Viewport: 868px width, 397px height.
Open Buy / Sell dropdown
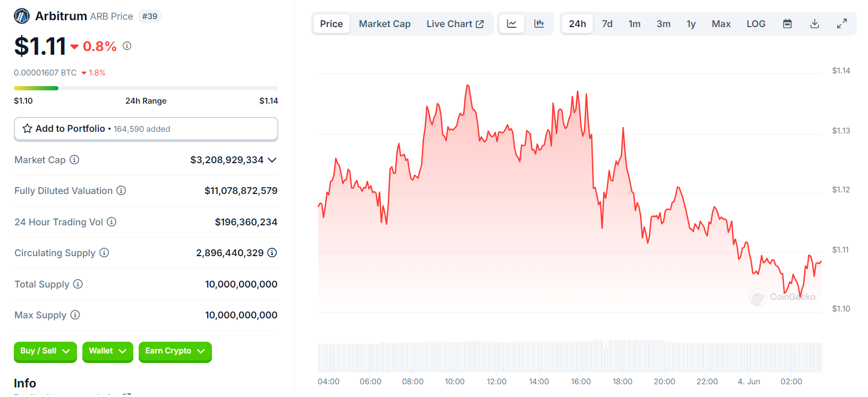pyautogui.click(x=45, y=351)
